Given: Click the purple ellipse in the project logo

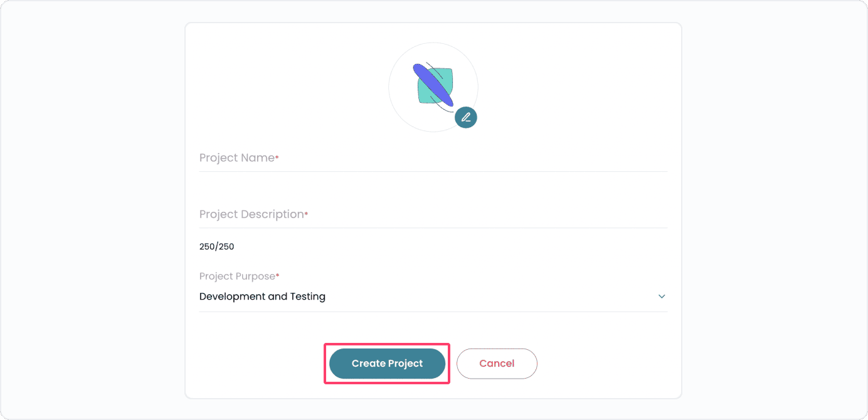Looking at the screenshot, I should point(433,85).
